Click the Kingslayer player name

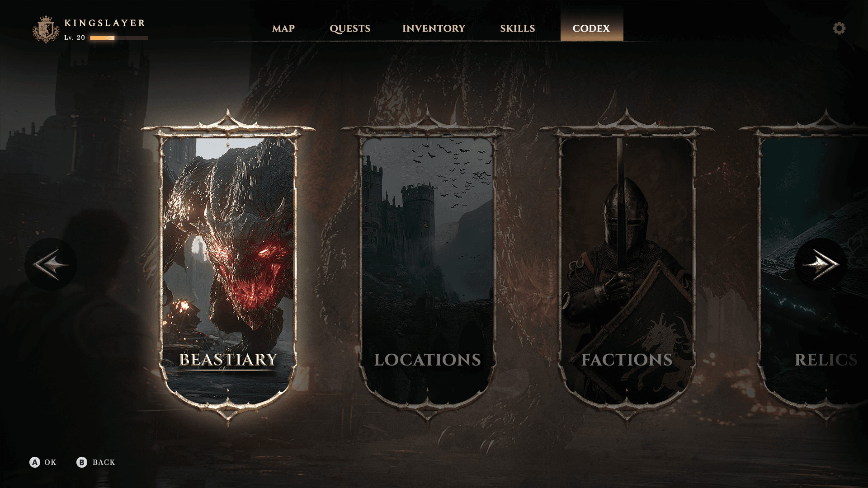(105, 23)
